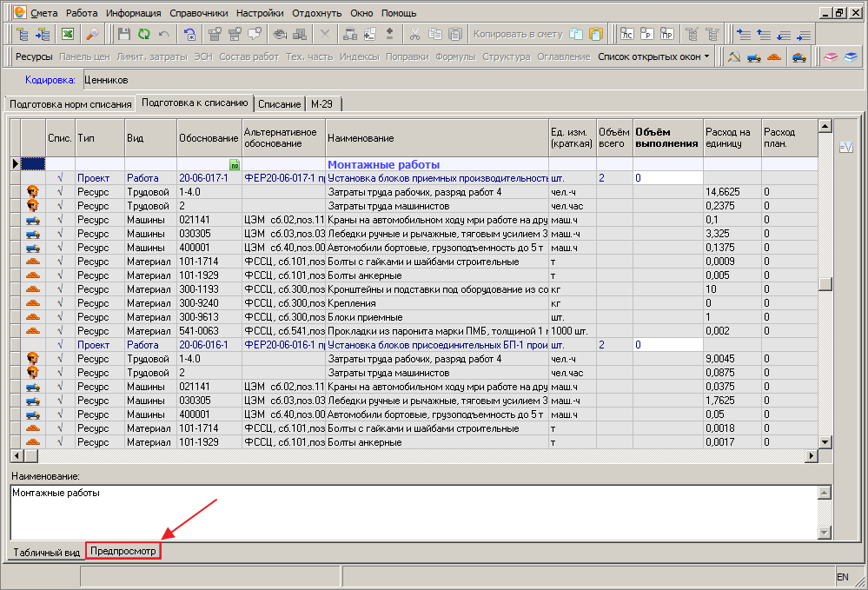Image resolution: width=868 pixels, height=590 pixels.
Task: Click the scissors cut icon
Action: click(x=414, y=35)
